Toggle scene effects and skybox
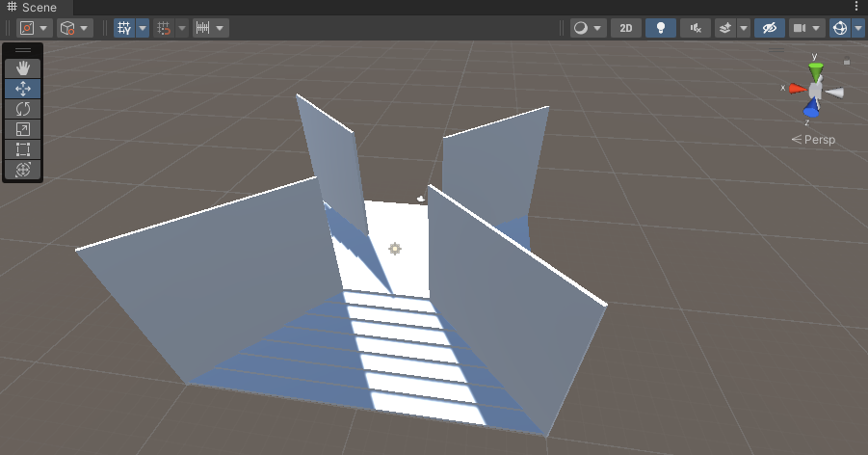 [725, 28]
